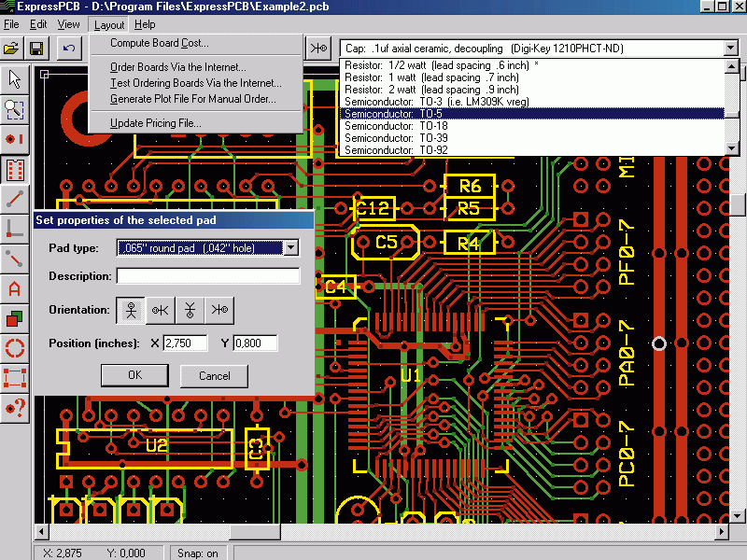Click the Save floppy disk icon
Viewport: 747px width, 560px height.
[x=36, y=49]
